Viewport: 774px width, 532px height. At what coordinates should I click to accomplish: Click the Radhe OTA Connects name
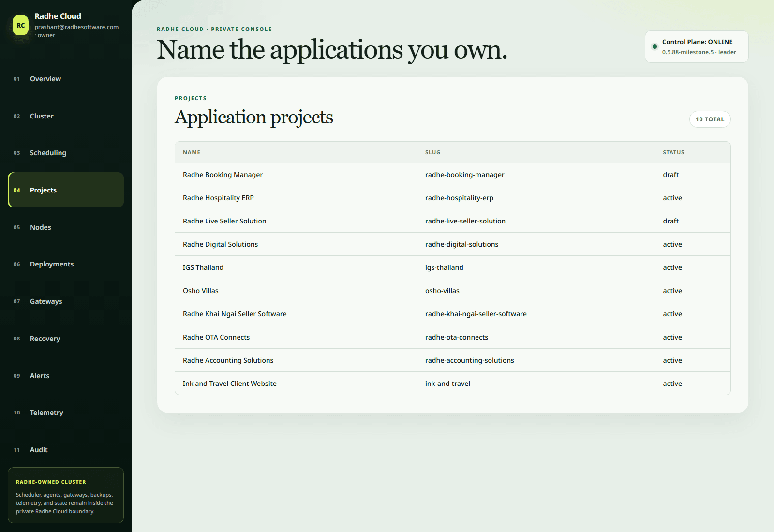pos(216,337)
